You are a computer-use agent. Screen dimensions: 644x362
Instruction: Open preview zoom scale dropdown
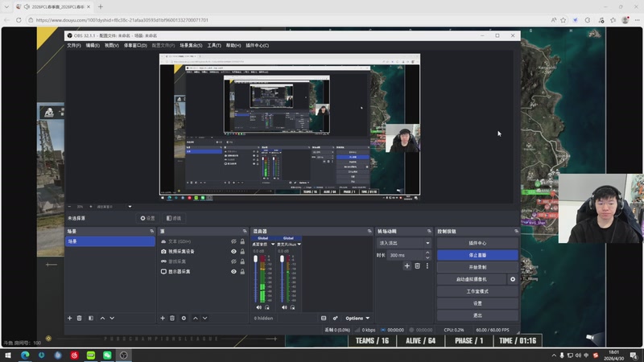(130, 207)
